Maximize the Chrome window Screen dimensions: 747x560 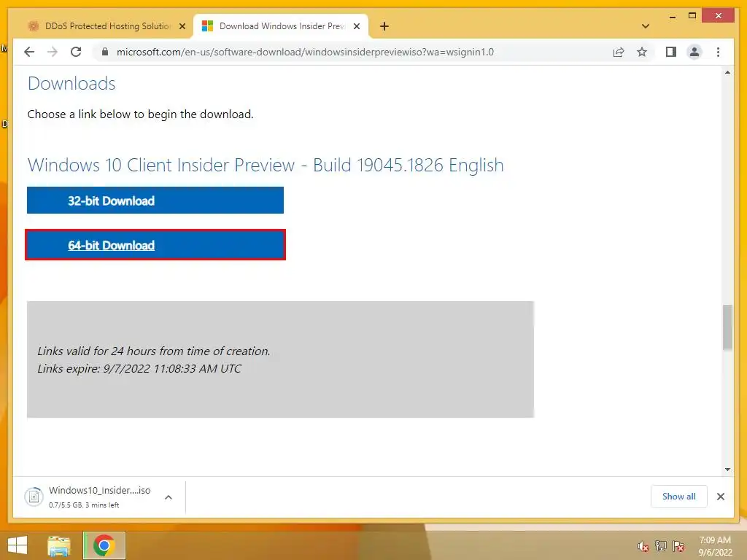click(692, 16)
